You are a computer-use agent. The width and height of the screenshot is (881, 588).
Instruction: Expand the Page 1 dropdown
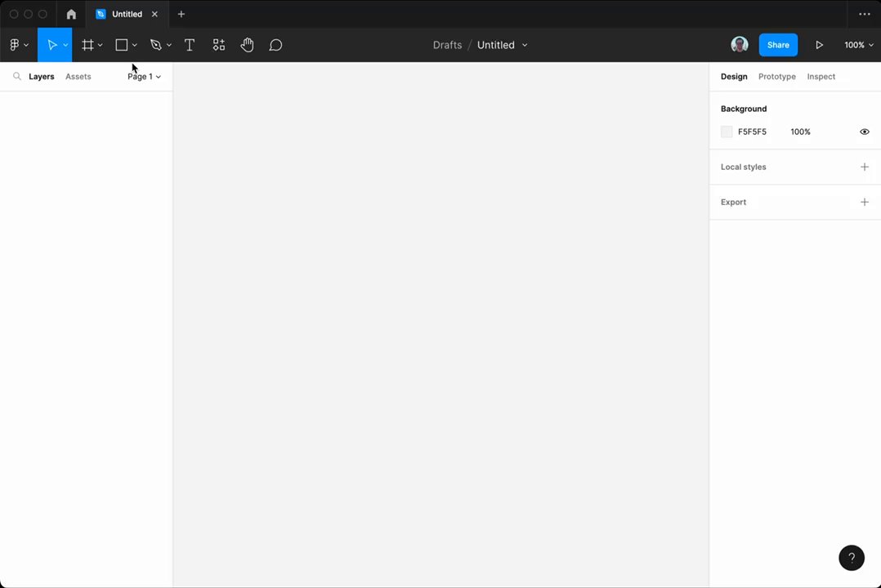coord(144,77)
